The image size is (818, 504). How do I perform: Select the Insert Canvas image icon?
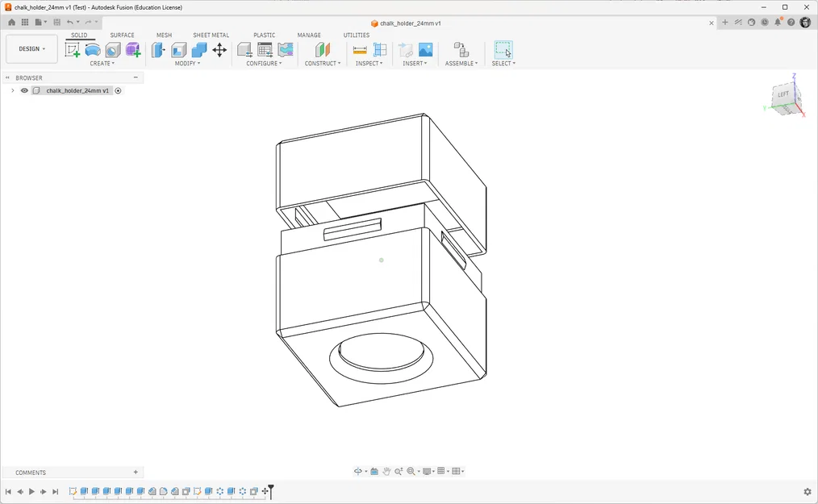426,49
